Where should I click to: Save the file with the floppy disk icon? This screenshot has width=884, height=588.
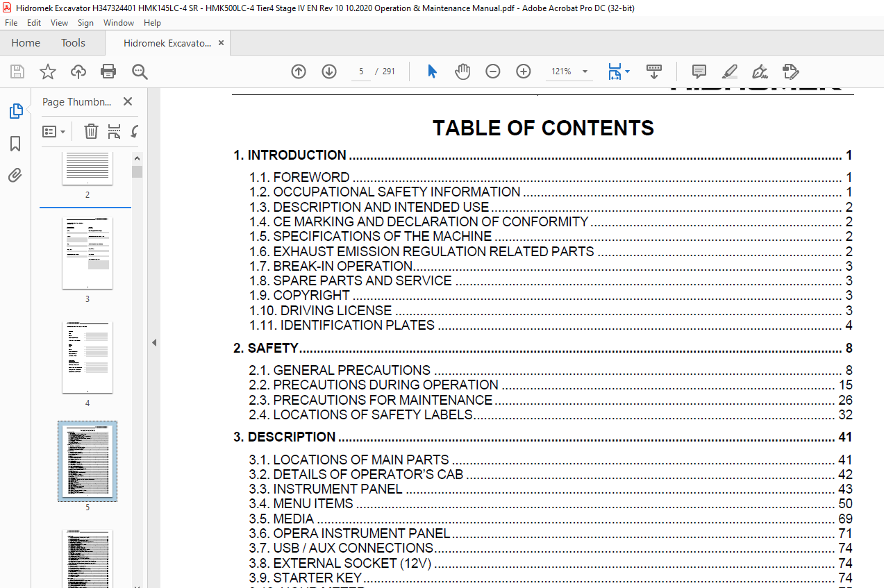17,72
